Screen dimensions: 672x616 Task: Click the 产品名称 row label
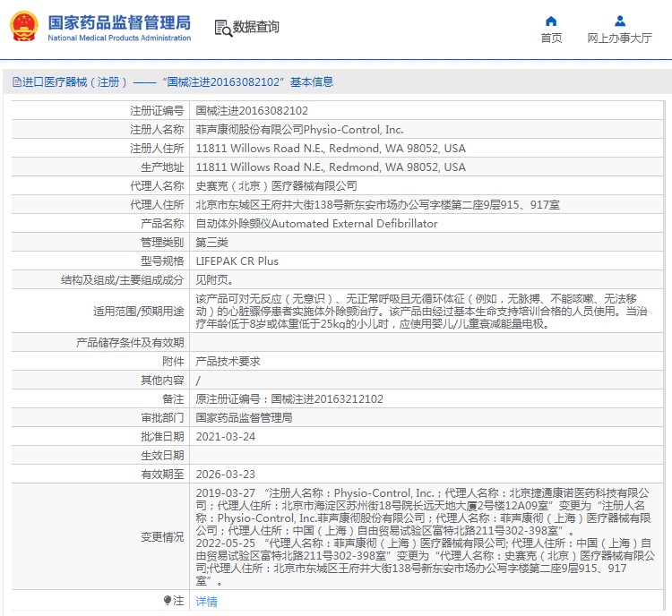click(x=162, y=224)
